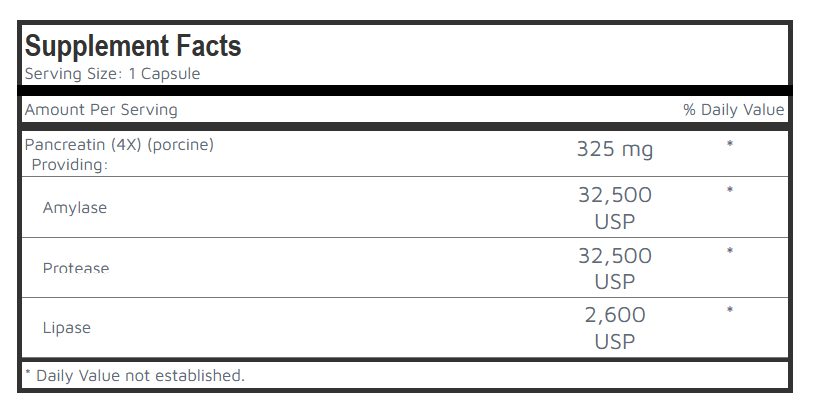Click the blue asterisk in the Pancreatin row
817x411 pixels.
coord(730,145)
